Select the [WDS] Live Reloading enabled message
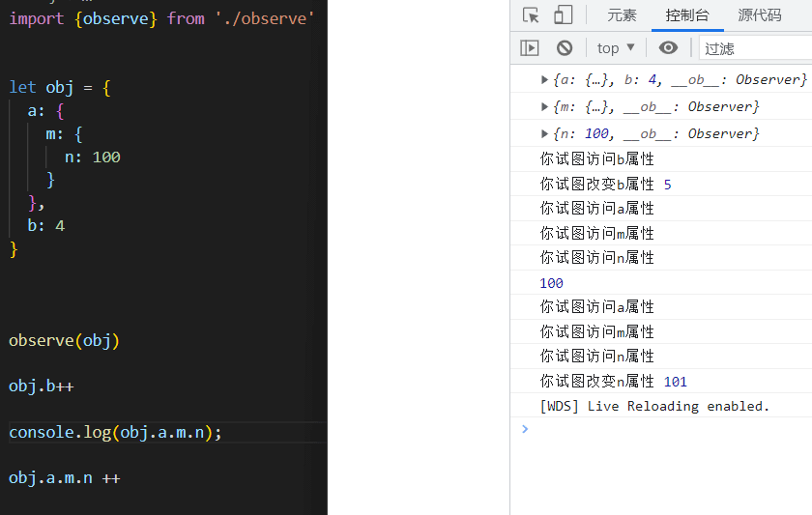This screenshot has width=812, height=515. point(654,407)
